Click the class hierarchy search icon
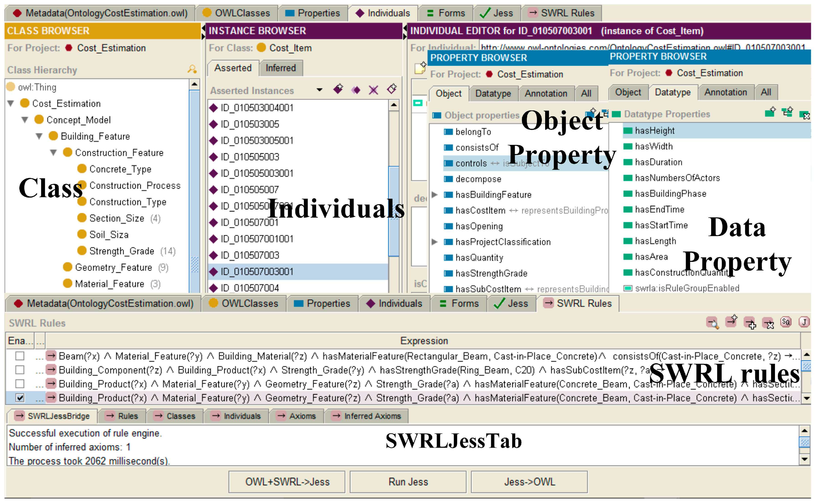Screen dimensions: 817x504 coord(192,69)
